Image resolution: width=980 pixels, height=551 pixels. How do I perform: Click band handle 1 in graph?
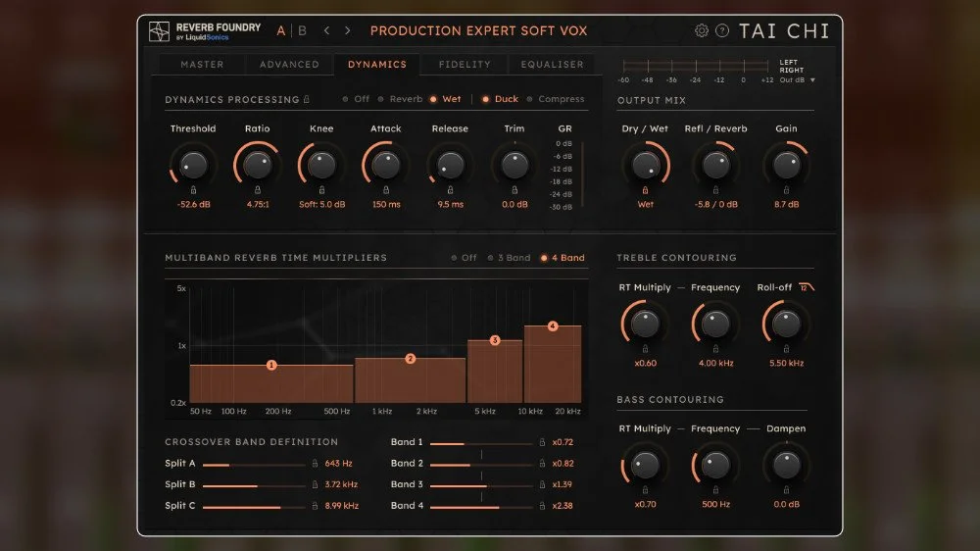[x=271, y=365]
